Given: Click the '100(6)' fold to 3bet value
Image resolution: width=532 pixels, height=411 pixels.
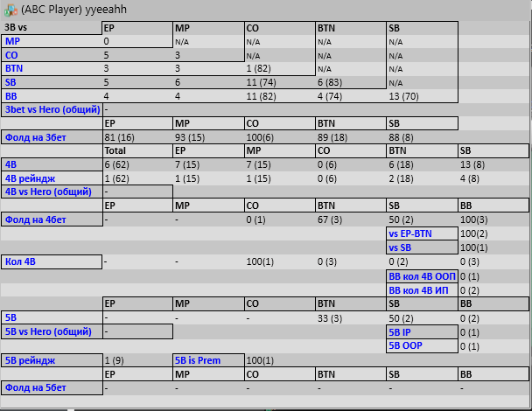Looking at the screenshot, I should pos(260,137).
